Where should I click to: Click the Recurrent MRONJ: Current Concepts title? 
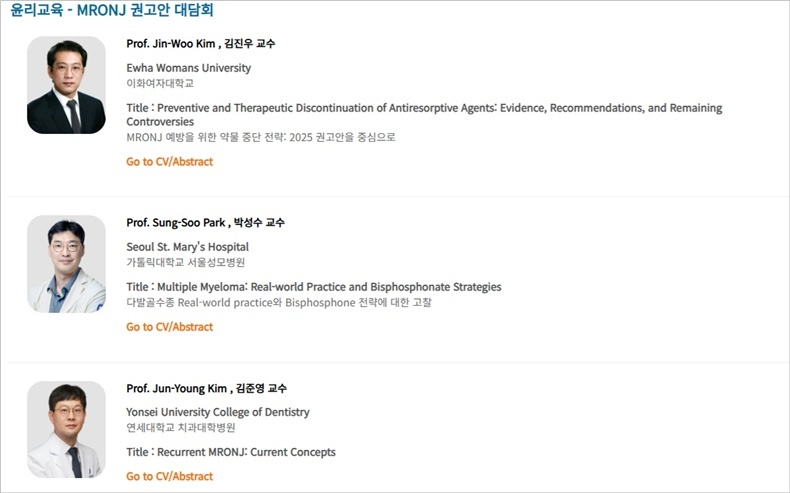tap(231, 452)
